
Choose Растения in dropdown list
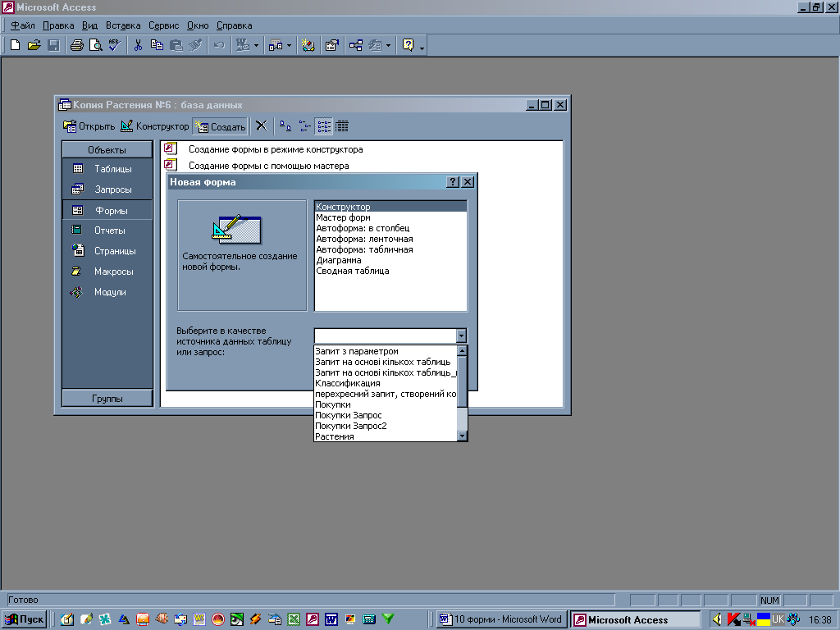click(x=386, y=436)
